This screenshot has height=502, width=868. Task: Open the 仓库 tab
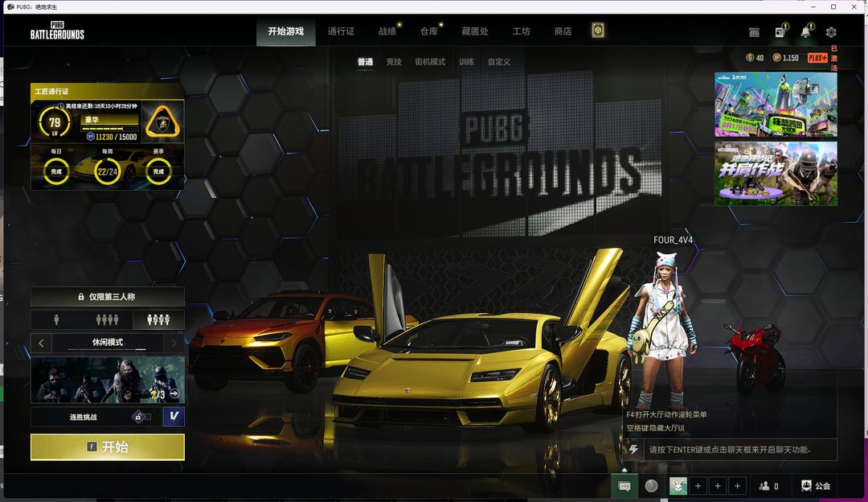coord(429,31)
